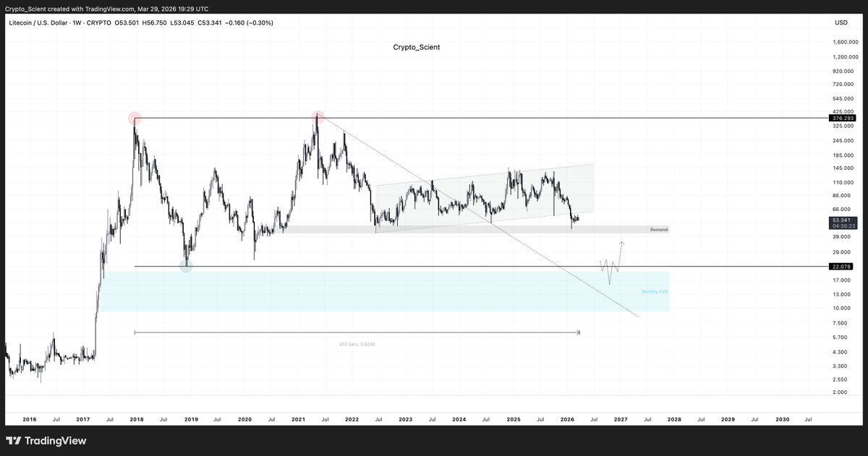Image resolution: width=868 pixels, height=456 pixels.
Task: Click the 110.000 price axis label
Action: click(843, 181)
